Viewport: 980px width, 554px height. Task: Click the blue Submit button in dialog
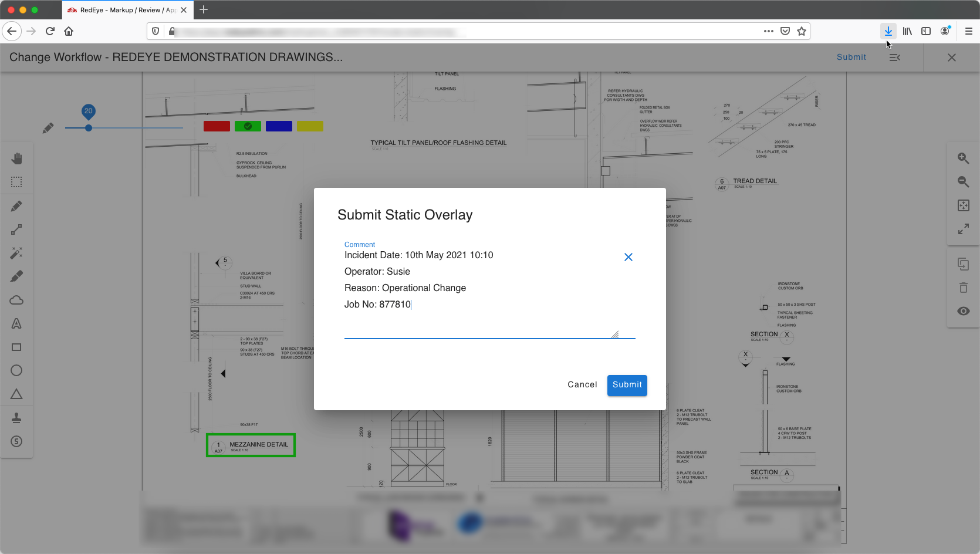click(x=627, y=385)
